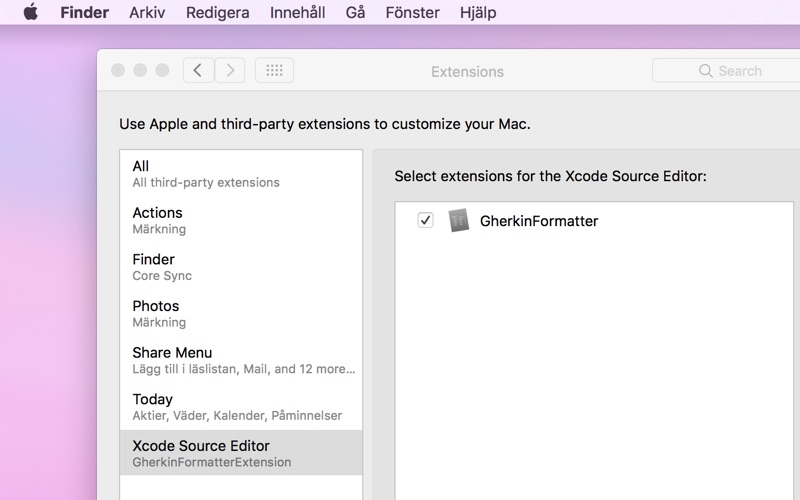Select the Finder Core Sync category
The height and width of the screenshot is (500, 800).
pyautogui.click(x=241, y=267)
